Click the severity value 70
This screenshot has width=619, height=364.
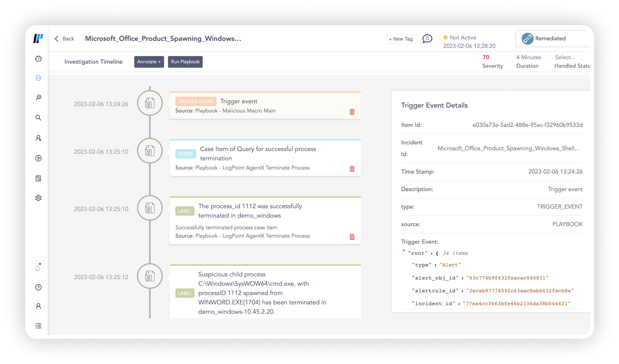pyautogui.click(x=486, y=57)
